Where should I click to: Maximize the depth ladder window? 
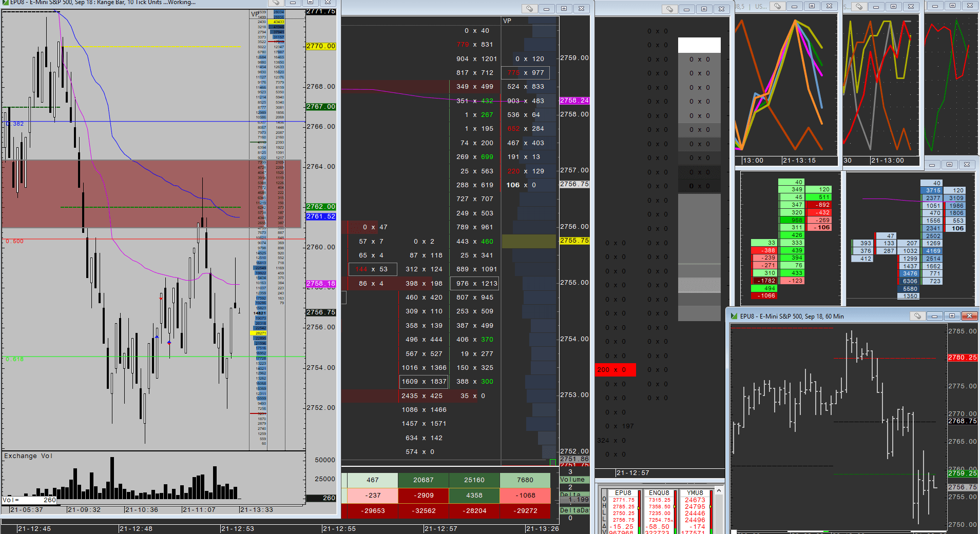(x=704, y=9)
